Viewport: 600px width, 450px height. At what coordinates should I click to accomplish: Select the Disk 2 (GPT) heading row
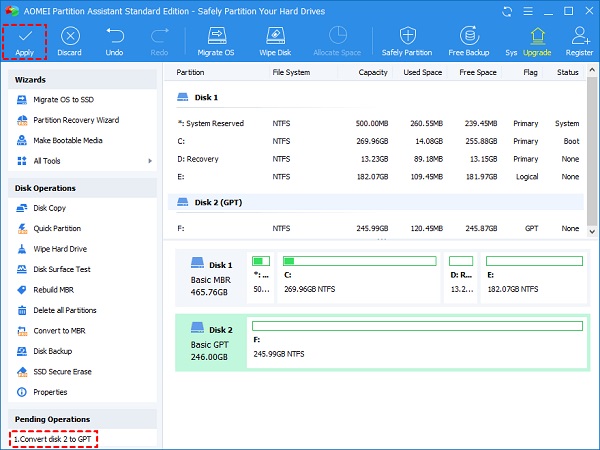(376, 202)
